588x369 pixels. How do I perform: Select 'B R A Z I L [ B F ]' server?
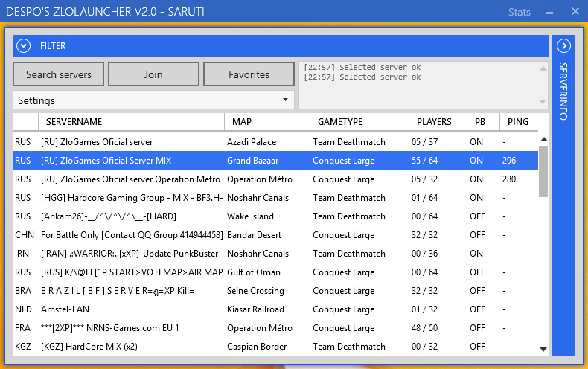[275, 291]
